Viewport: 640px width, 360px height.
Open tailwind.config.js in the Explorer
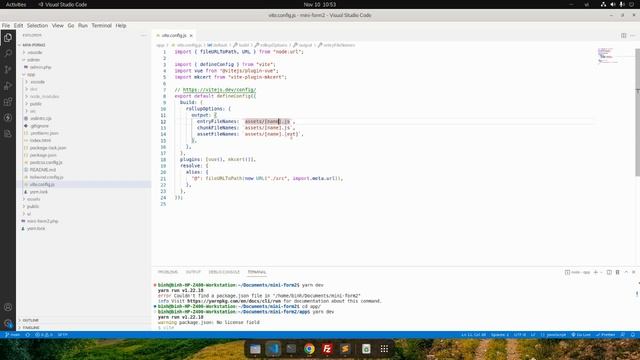point(84,177)
